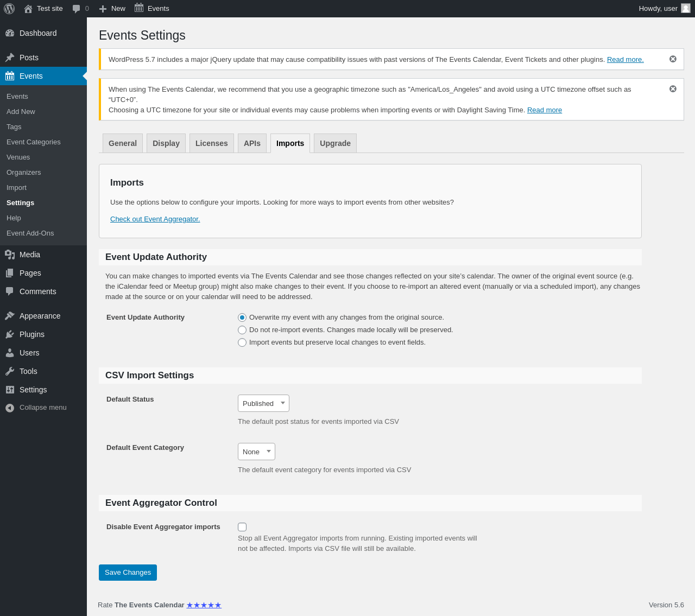Click the WordPress logo icon

(x=9, y=9)
